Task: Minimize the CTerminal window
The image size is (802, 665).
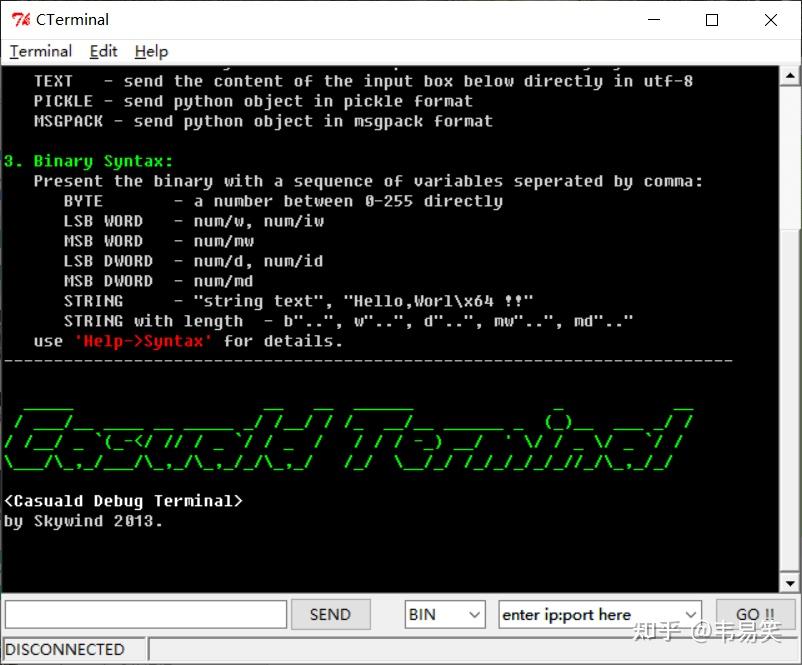Action: tap(654, 19)
